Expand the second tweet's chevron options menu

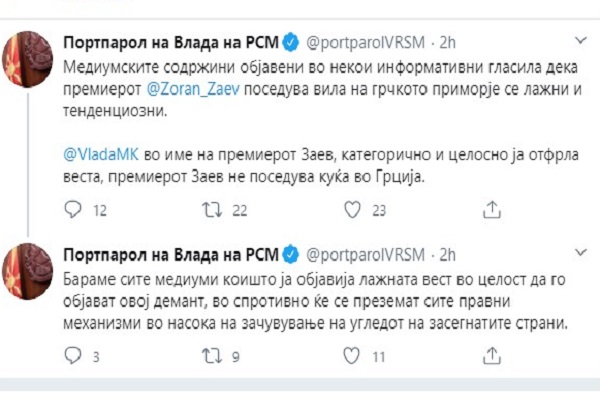pos(581,252)
